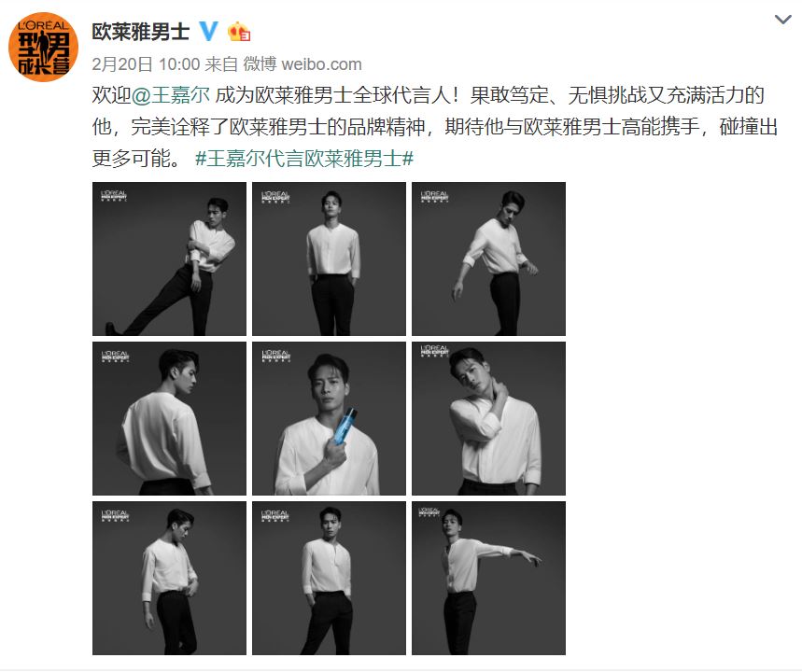Open bottom-right photo with outstretched arm
This screenshot has width=802, height=672.
point(488,578)
